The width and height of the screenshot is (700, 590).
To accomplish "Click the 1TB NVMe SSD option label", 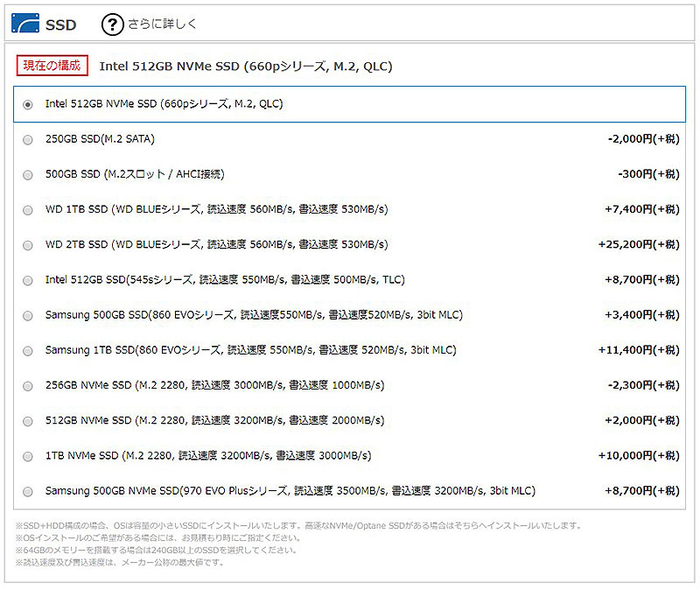I will [x=208, y=455].
